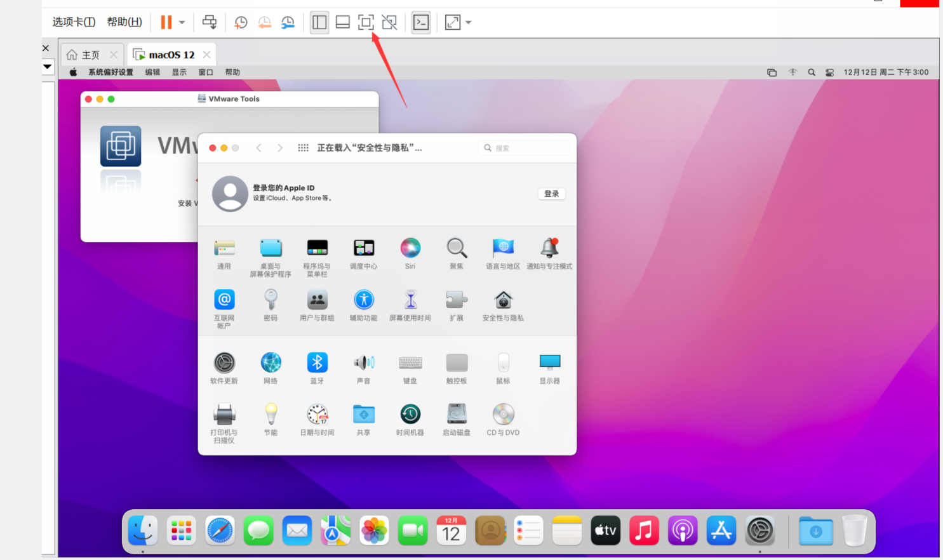The height and width of the screenshot is (560, 943).
Task: Go forward in System Preferences
Action: tap(279, 148)
